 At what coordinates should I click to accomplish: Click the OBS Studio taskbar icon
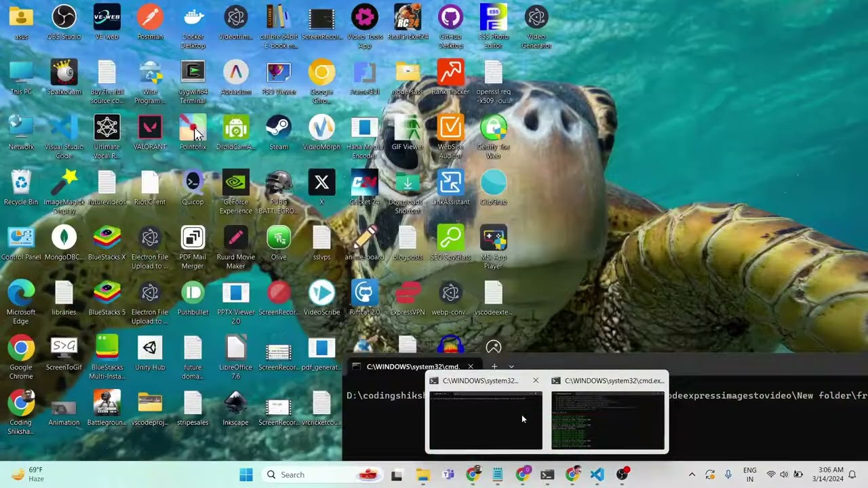click(x=622, y=474)
